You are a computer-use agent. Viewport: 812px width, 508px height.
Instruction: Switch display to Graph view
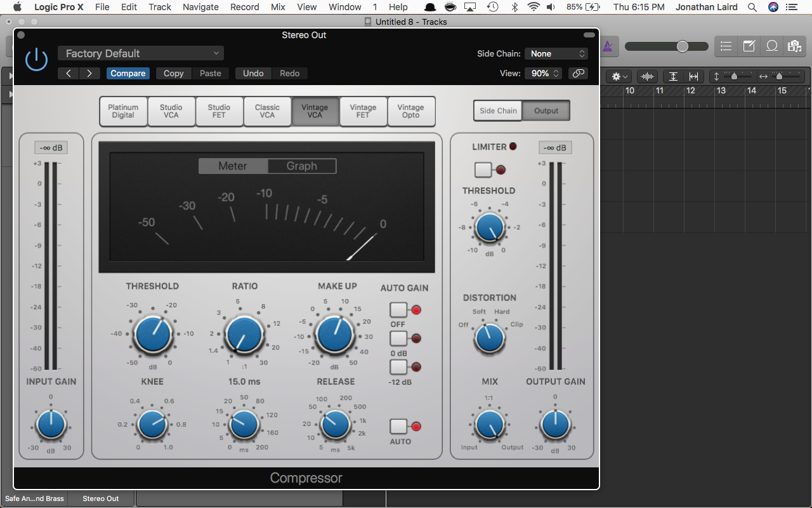[301, 166]
